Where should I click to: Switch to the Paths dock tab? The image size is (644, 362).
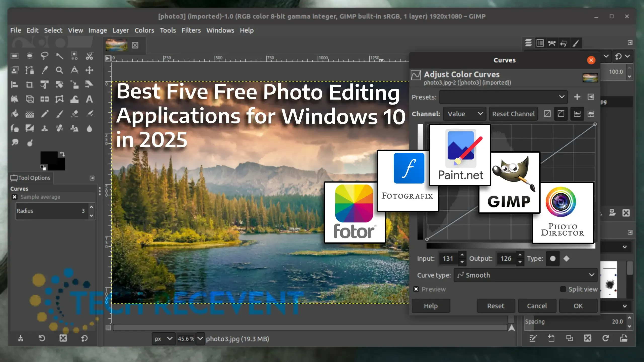[552, 43]
